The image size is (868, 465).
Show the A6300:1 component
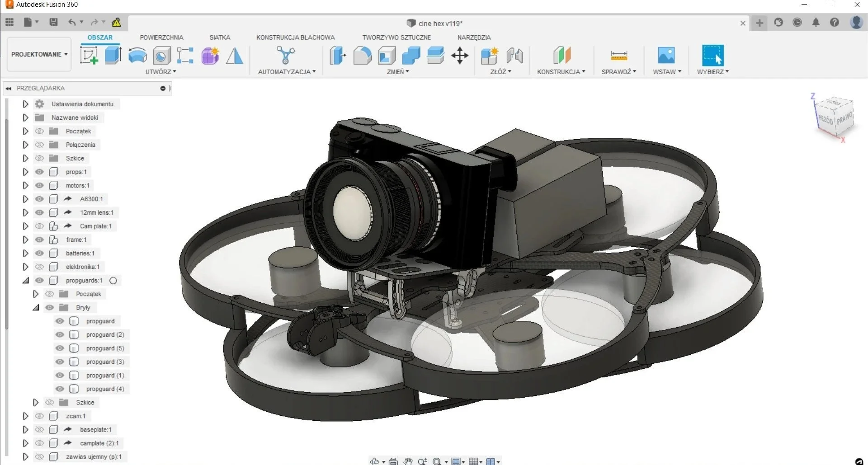click(39, 199)
